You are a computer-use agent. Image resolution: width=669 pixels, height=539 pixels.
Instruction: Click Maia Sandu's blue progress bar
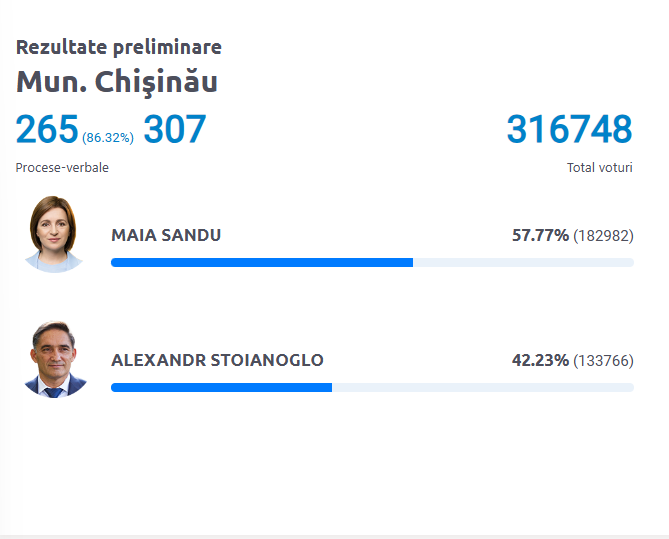pos(262,262)
